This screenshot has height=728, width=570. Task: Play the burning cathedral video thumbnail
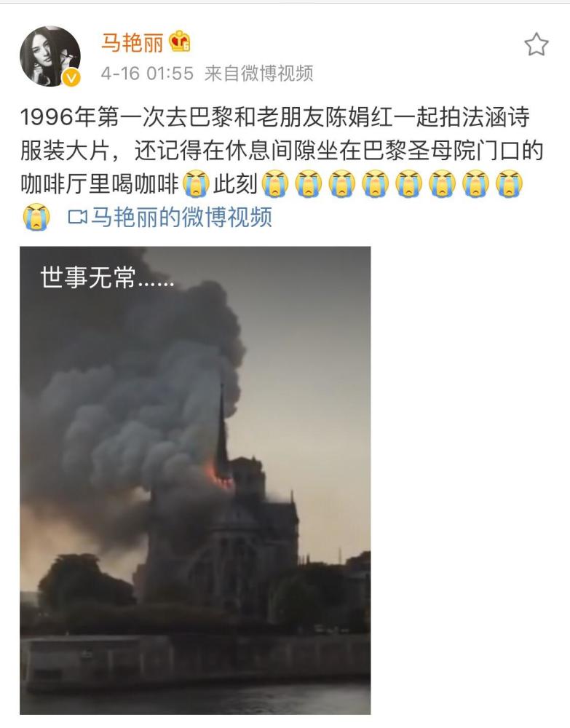[x=195, y=480]
